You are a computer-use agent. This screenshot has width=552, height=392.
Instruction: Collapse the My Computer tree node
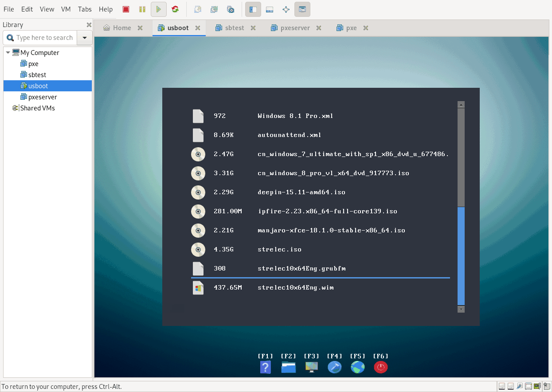click(8, 52)
